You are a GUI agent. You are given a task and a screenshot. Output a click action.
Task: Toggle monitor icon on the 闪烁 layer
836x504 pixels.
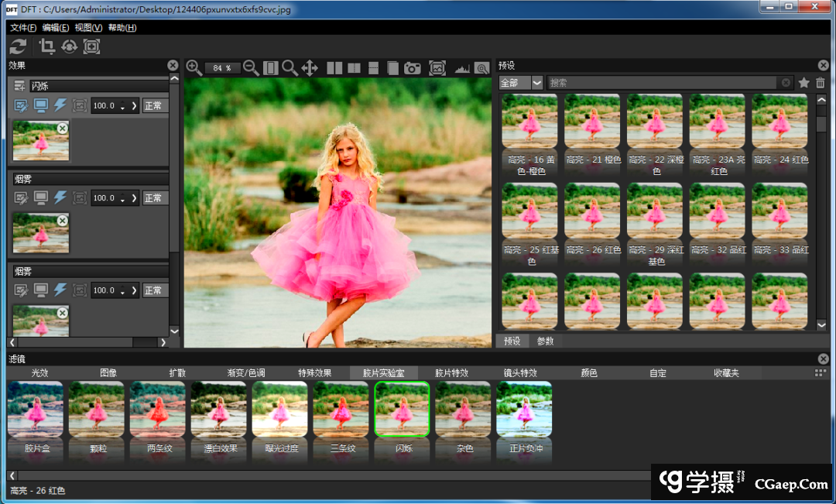tap(40, 105)
